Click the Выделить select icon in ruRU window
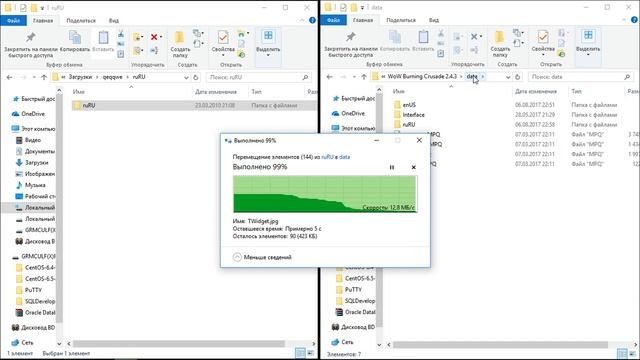The width and height of the screenshot is (640, 360). click(x=268, y=36)
